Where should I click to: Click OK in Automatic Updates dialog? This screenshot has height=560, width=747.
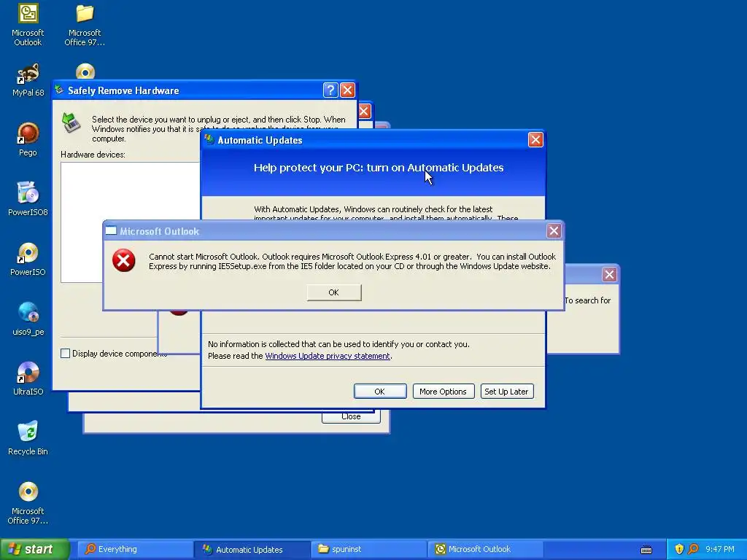tap(380, 392)
